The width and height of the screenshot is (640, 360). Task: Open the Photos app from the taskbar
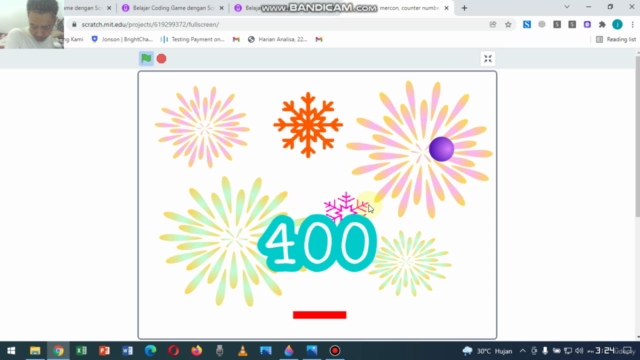pyautogui.click(x=312, y=351)
